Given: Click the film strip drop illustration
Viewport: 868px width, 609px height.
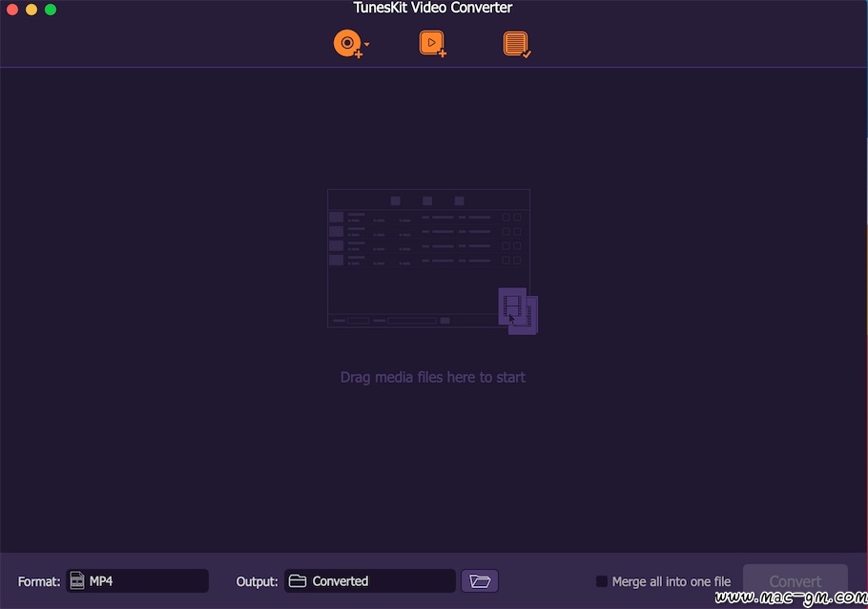Looking at the screenshot, I should click(518, 311).
